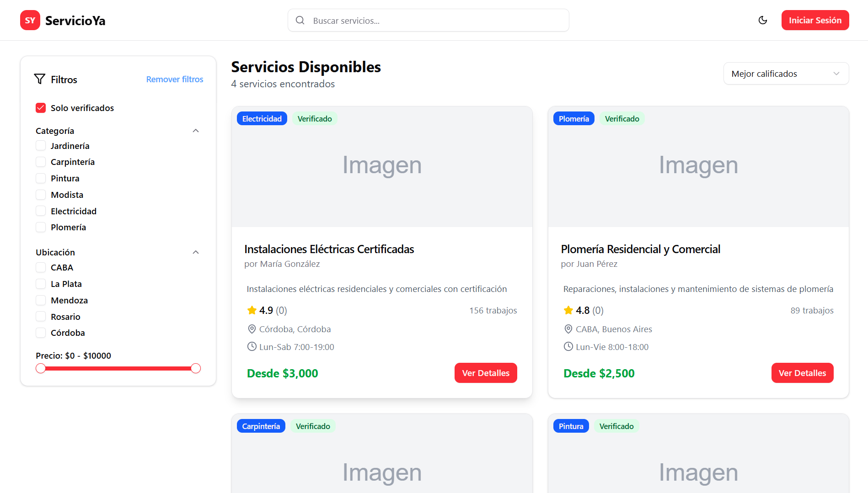The width and height of the screenshot is (868, 493).
Task: Click the red price range track
Action: click(x=118, y=368)
